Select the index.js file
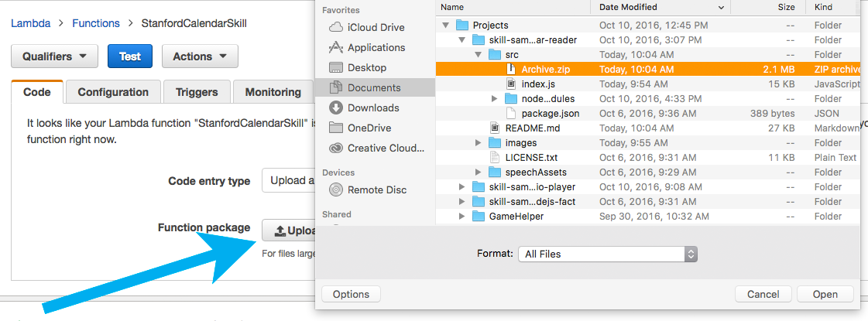Screen dimensions: 868x321 pos(537,84)
